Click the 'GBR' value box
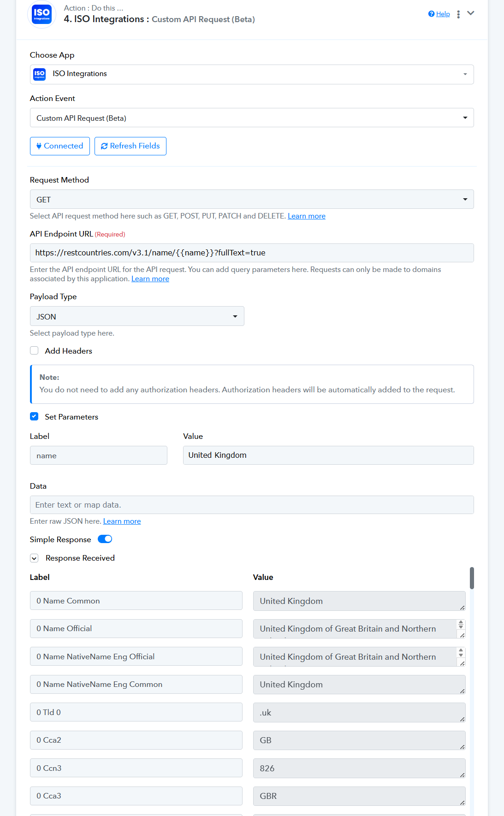Image resolution: width=504 pixels, height=816 pixels. (x=359, y=796)
